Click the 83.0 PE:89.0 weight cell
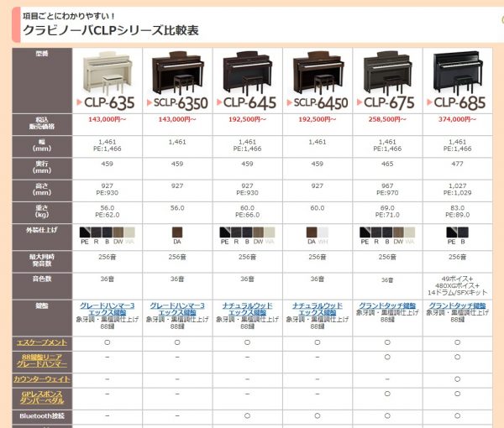Viewport: 504px width, 428px height. coord(458,211)
